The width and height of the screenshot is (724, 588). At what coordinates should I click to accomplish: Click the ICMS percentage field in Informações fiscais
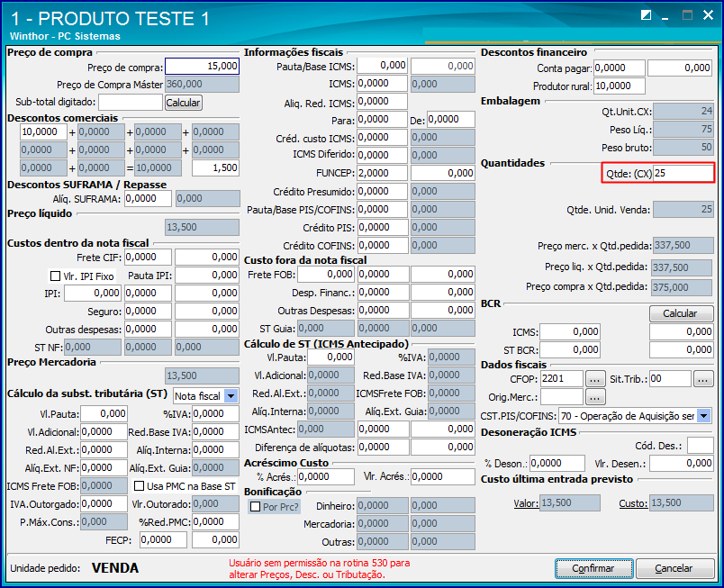pyautogui.click(x=382, y=84)
